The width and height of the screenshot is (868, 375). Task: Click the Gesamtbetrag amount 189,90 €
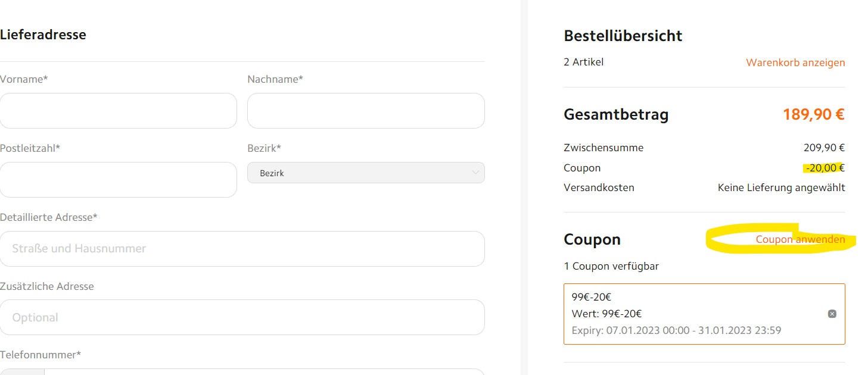click(813, 114)
